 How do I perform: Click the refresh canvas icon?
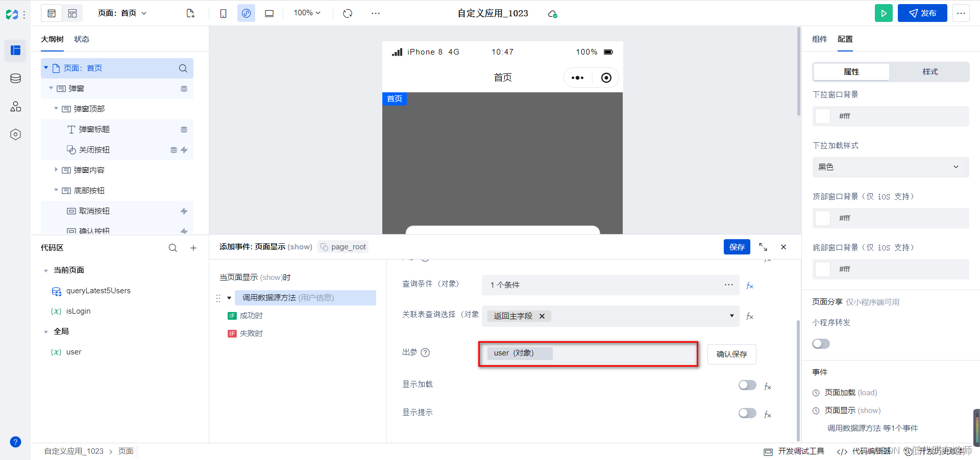pyautogui.click(x=348, y=13)
